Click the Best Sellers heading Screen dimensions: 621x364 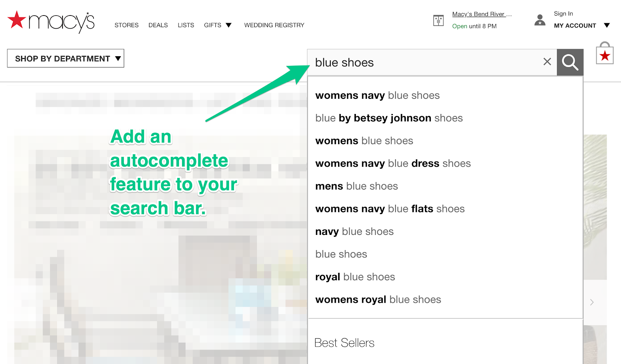click(344, 343)
